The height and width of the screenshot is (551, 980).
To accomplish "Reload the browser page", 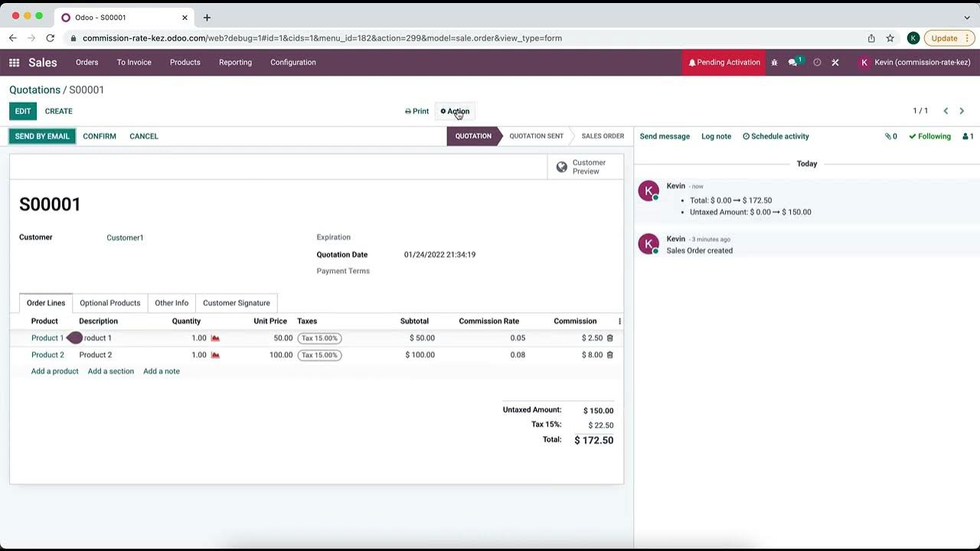I will 51,38.
